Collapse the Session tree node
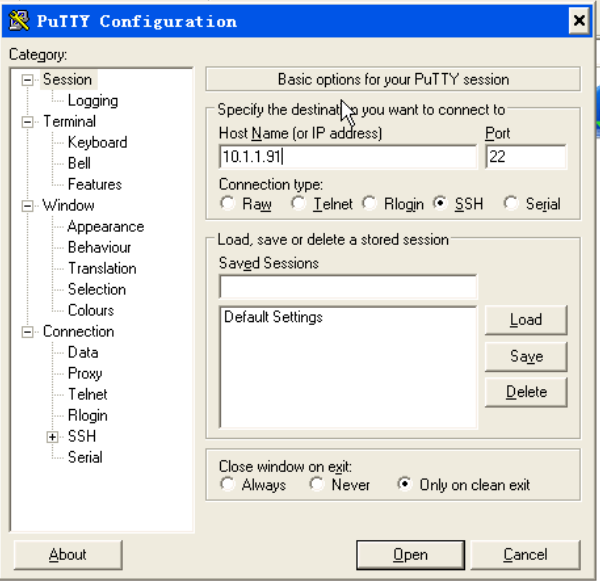The width and height of the screenshot is (600, 583). 27,80
